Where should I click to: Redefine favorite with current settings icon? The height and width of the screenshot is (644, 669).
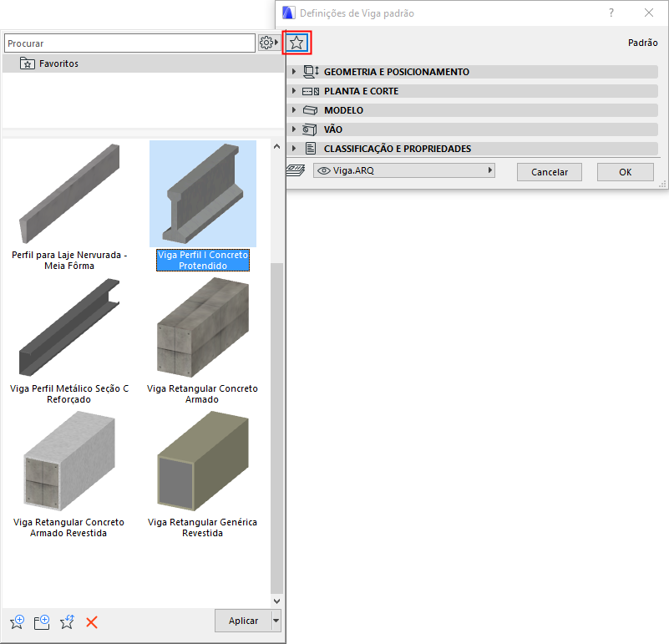tap(67, 621)
